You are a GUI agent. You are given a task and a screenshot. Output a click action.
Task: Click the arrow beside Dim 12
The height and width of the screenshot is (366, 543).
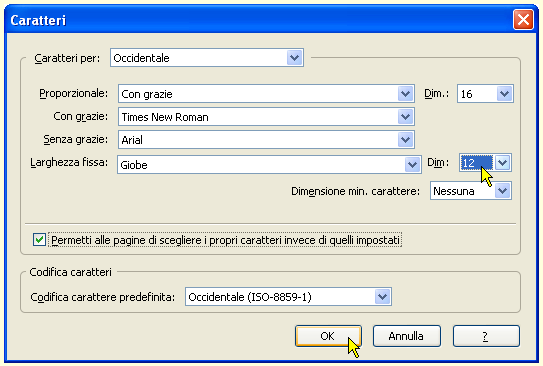coord(502,162)
